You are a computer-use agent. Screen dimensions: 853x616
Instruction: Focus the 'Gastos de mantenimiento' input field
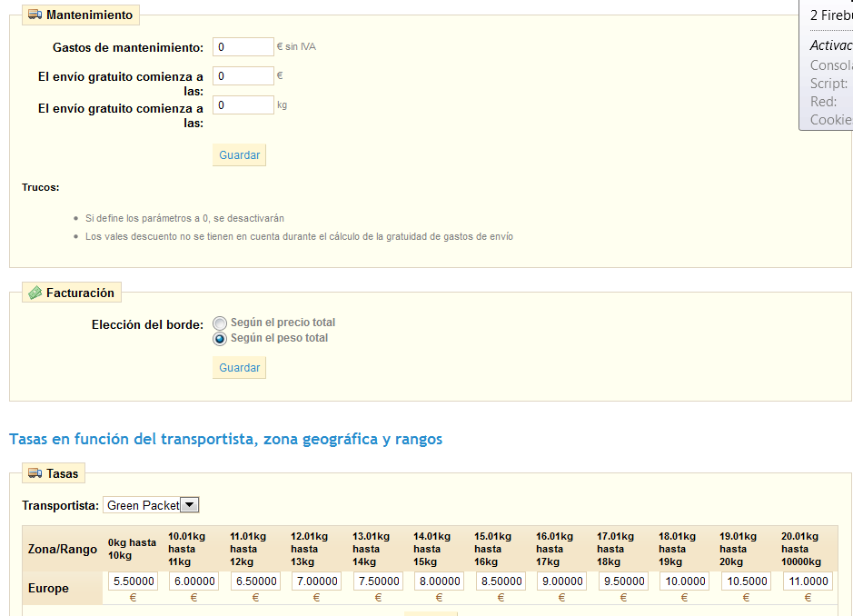(243, 47)
